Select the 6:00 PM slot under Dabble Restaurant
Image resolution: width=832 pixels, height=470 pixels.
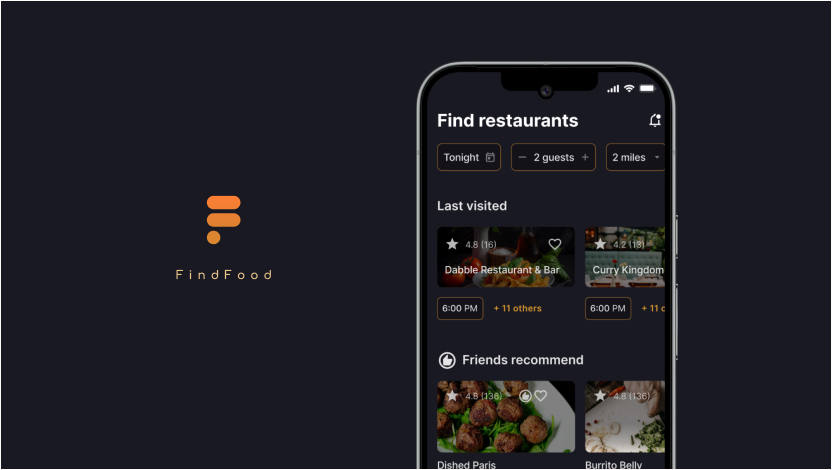coord(460,308)
